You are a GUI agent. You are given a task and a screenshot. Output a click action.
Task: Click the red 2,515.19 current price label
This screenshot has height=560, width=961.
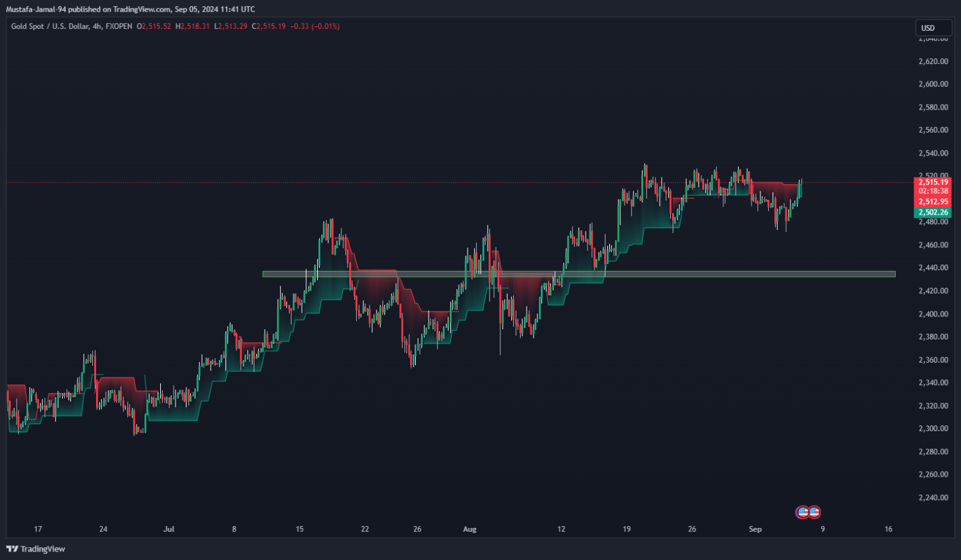(933, 182)
